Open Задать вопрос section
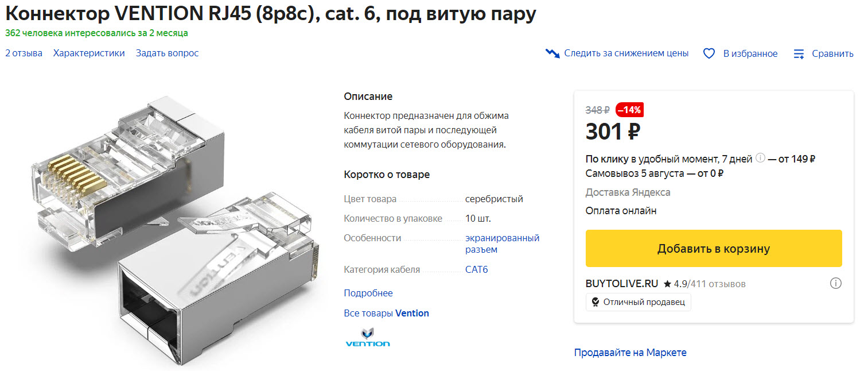Viewport: 868px width, 371px height. [x=167, y=53]
